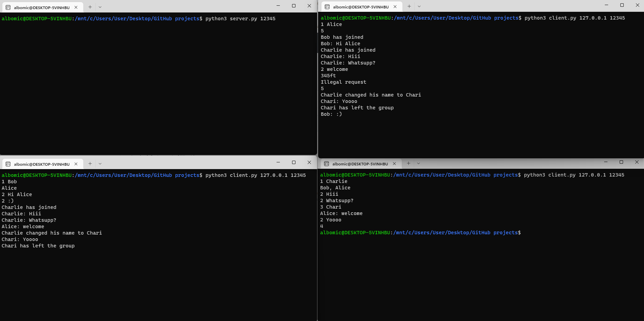
Task: Open a new tab in Bob's terminal window
Action: pos(90,163)
